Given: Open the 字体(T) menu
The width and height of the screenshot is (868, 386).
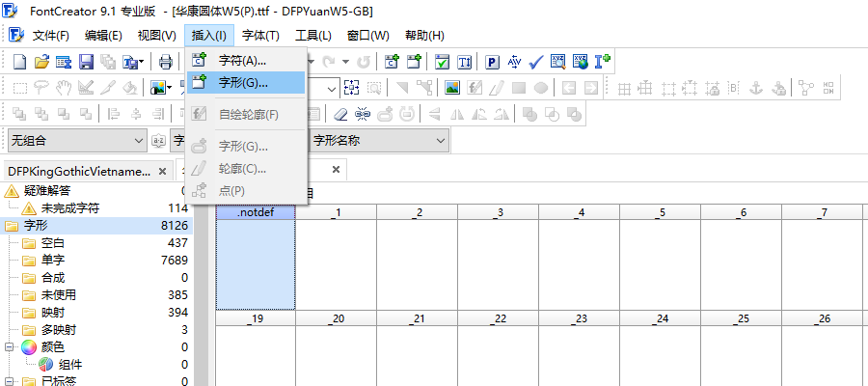Looking at the screenshot, I should point(260,36).
